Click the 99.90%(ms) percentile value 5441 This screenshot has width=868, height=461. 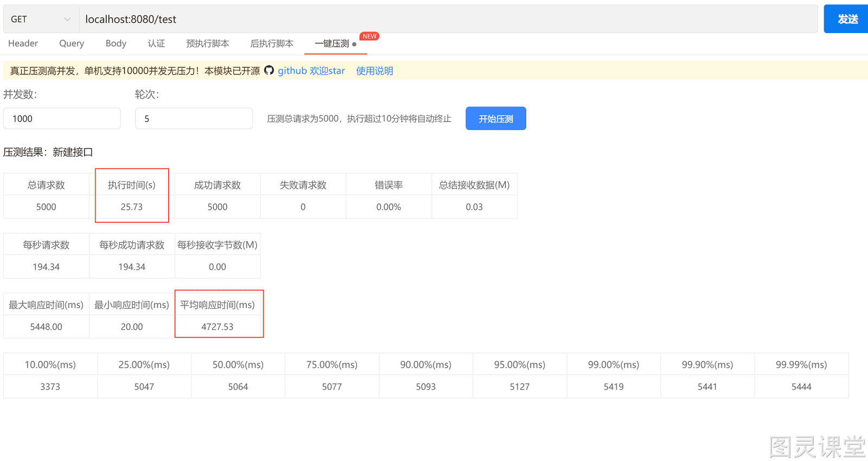(707, 387)
